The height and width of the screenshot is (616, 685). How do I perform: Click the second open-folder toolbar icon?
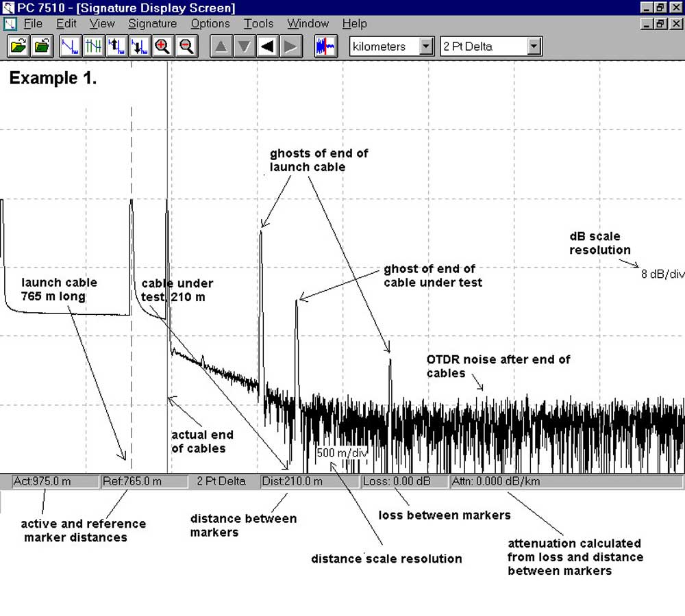(x=42, y=47)
